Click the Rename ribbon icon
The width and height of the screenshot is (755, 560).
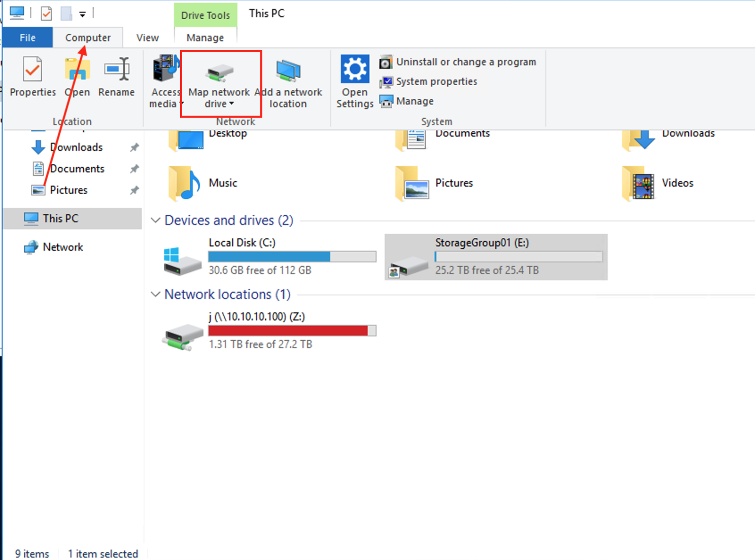[x=117, y=69]
